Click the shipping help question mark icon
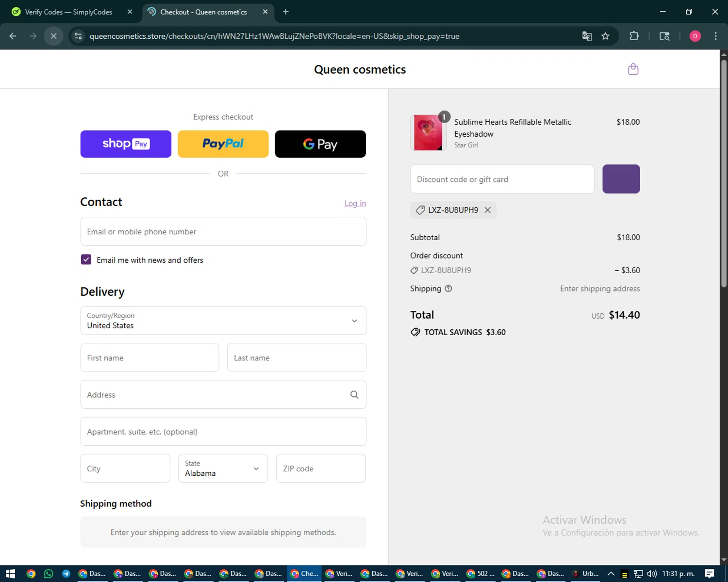 click(x=448, y=289)
